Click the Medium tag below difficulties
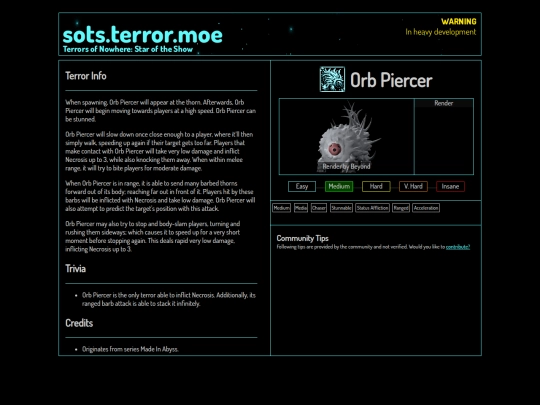 pyautogui.click(x=281, y=208)
